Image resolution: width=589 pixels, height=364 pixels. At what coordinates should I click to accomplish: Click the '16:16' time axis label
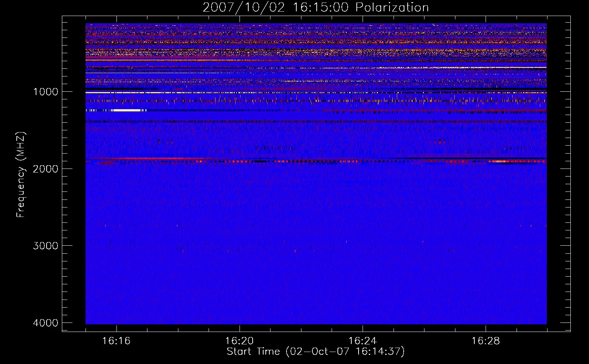[x=116, y=341]
